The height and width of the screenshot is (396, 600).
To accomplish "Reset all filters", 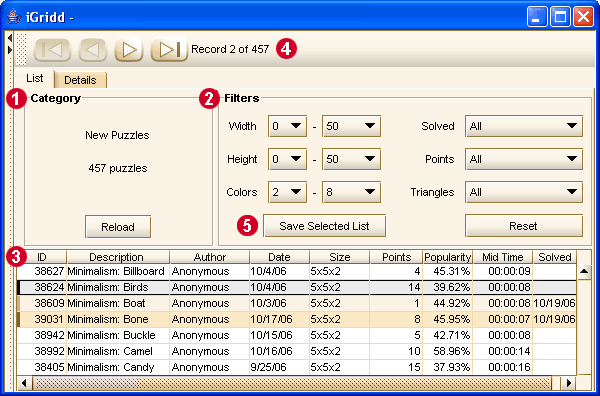I will coord(523,226).
